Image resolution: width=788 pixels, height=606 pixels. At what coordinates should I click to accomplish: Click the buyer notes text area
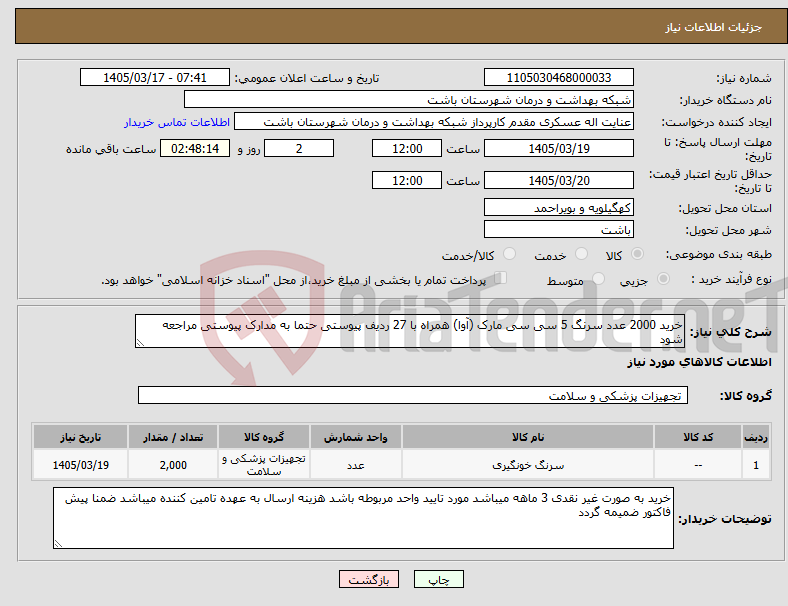point(363,518)
